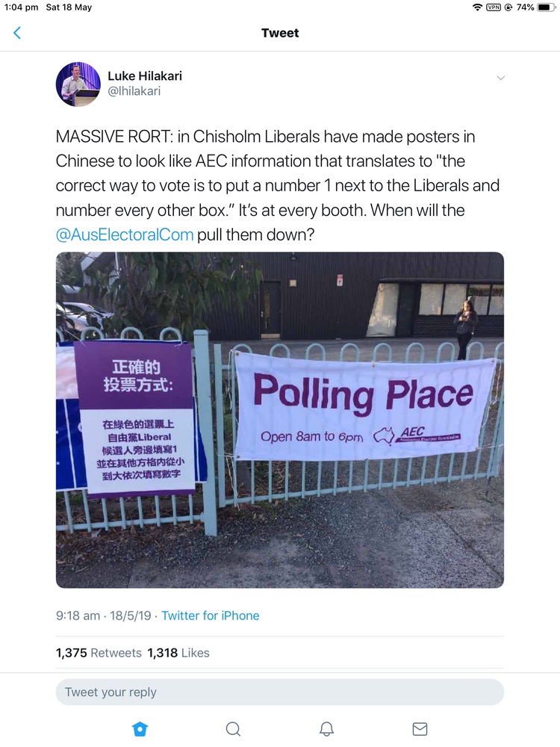
Task: Open the Messages envelope tab
Action: click(420, 728)
